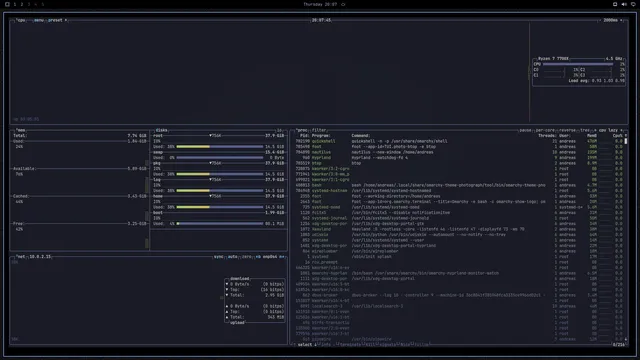Click the Command column header
Screen dimensions: 640x360
[361, 136]
